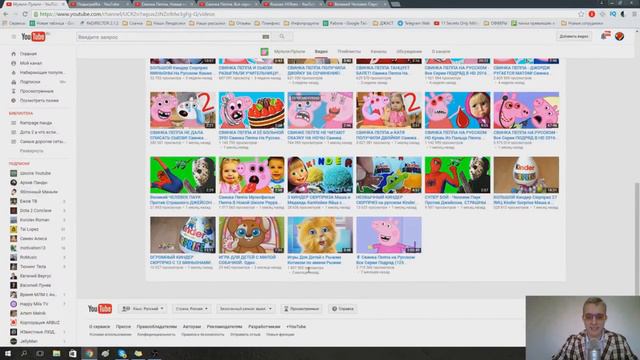Open the account avatar menu
This screenshot has height=360, width=640.
tap(619, 36)
